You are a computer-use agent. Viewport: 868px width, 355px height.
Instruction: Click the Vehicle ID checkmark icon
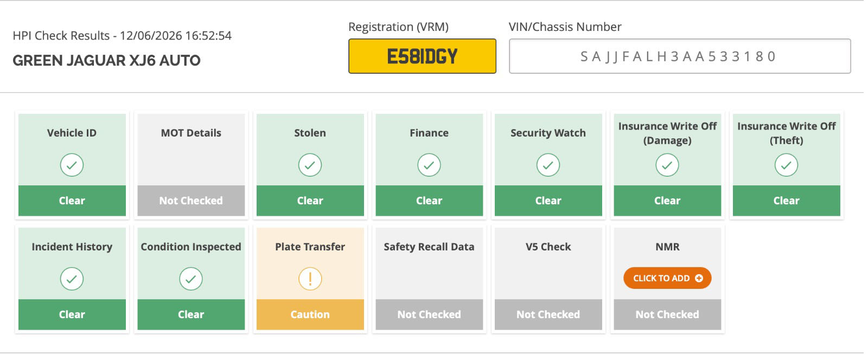[72, 165]
